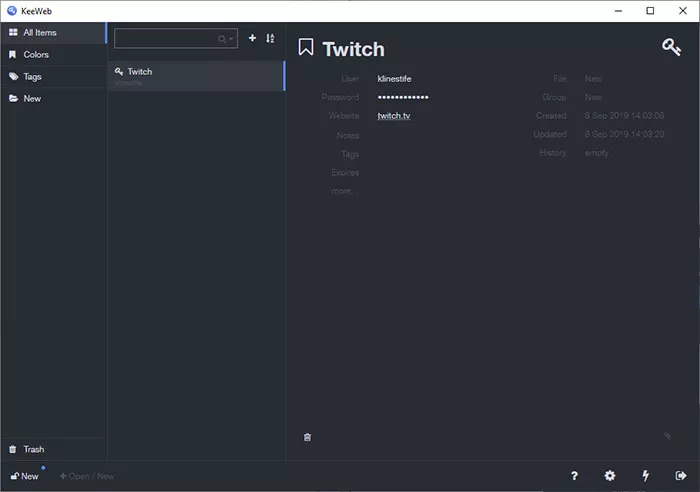700x492 pixels.
Task: Click the lock workspace exit icon
Action: [680, 476]
